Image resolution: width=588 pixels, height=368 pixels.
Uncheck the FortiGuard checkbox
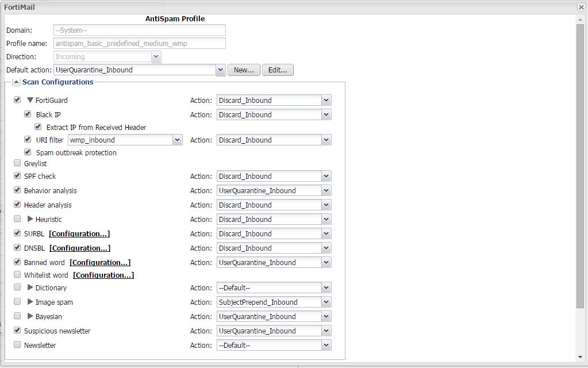click(x=17, y=100)
